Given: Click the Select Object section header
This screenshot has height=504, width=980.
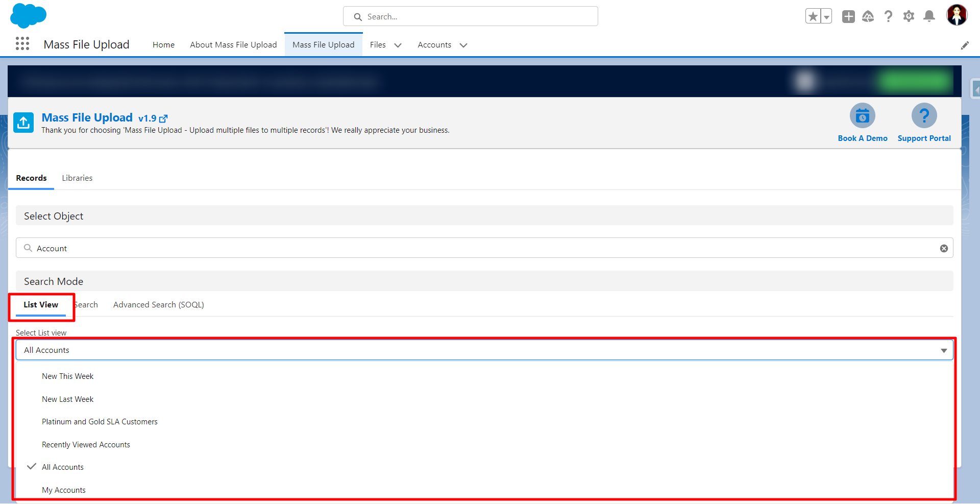Looking at the screenshot, I should coord(484,216).
